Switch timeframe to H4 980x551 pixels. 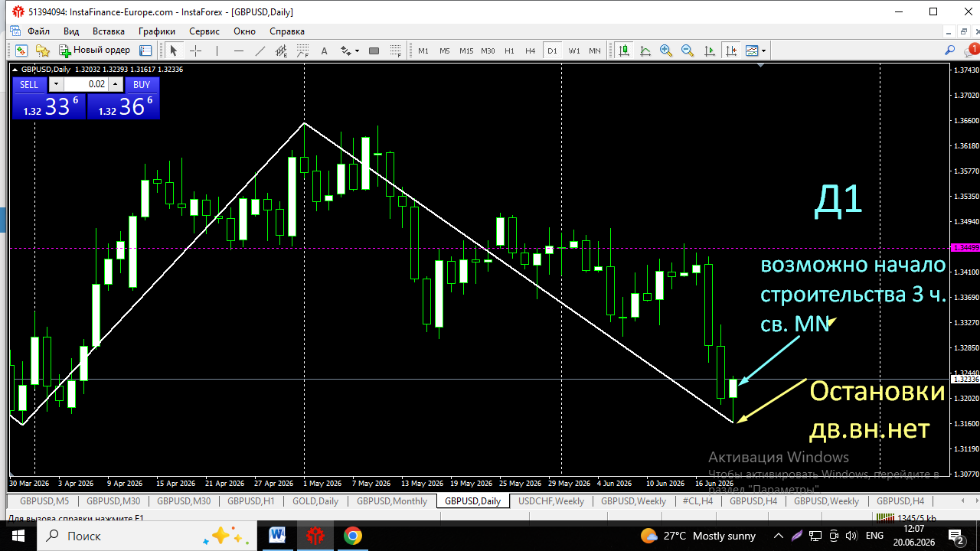531,51
